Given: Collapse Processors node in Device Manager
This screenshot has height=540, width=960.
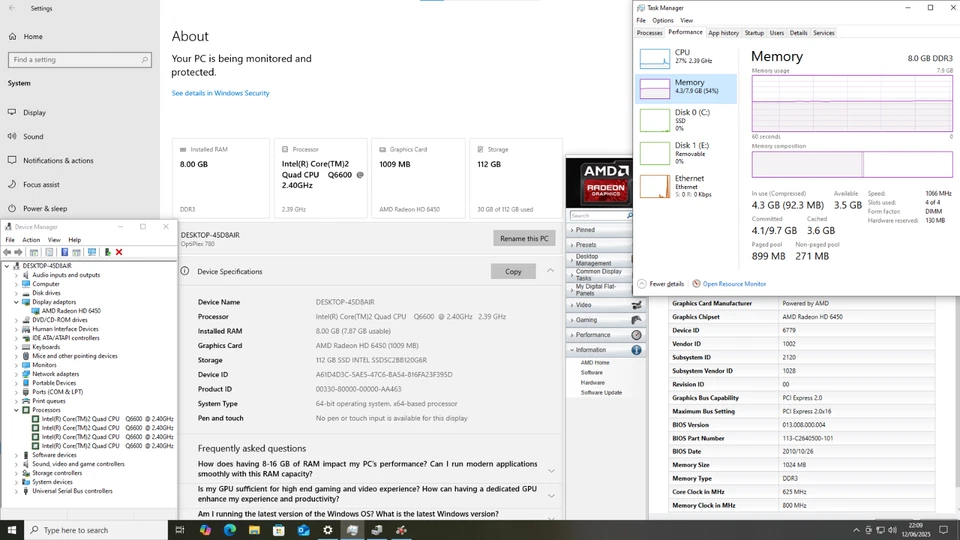Looking at the screenshot, I should [x=17, y=410].
